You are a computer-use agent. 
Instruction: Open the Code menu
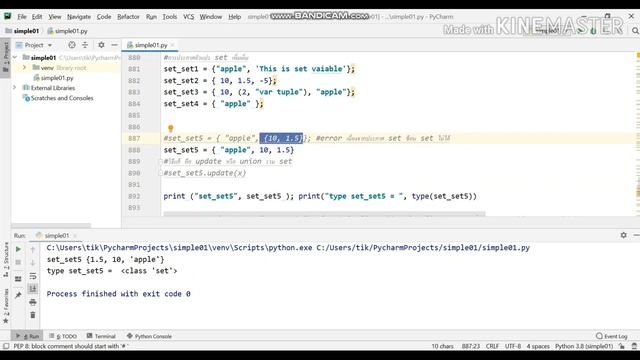click(104, 17)
